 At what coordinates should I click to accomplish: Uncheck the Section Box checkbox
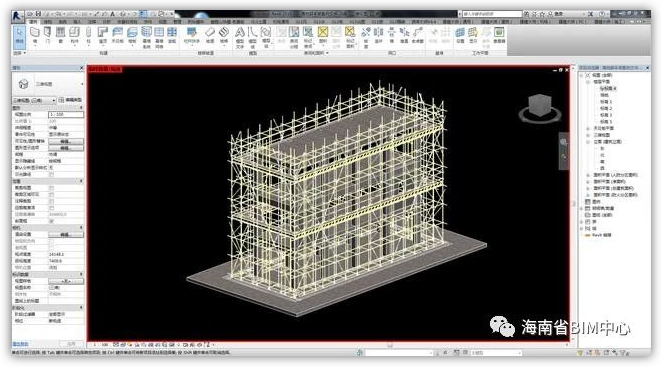click(51, 221)
